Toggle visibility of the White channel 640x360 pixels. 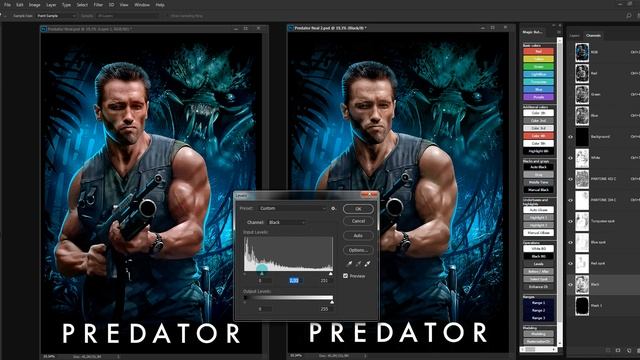[x=571, y=158]
